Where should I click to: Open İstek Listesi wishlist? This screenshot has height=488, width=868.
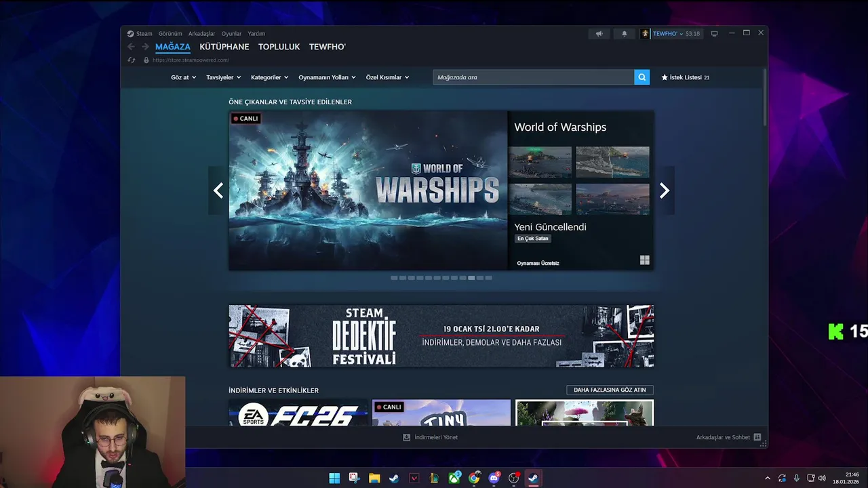(686, 77)
